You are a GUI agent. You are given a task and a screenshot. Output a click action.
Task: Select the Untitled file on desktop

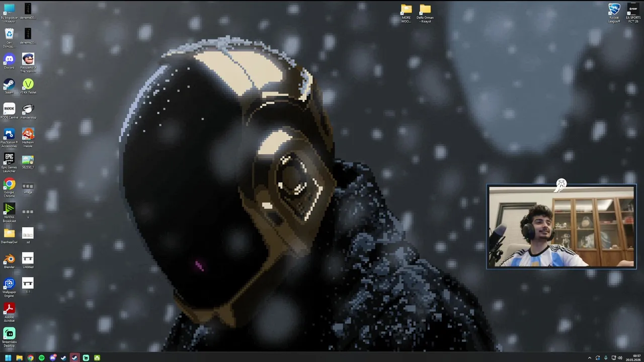28,261
